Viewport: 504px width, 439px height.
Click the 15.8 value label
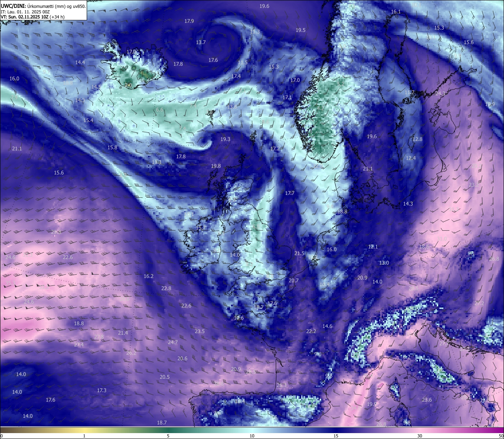(x=113, y=148)
